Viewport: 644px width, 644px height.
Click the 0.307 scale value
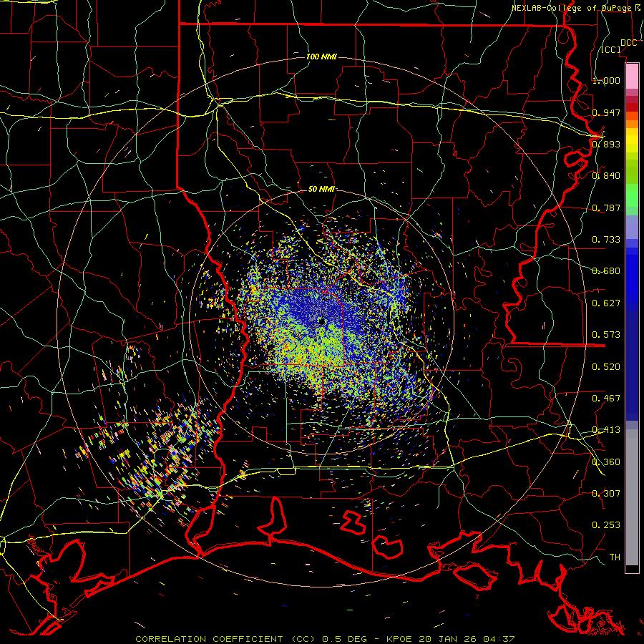607,494
